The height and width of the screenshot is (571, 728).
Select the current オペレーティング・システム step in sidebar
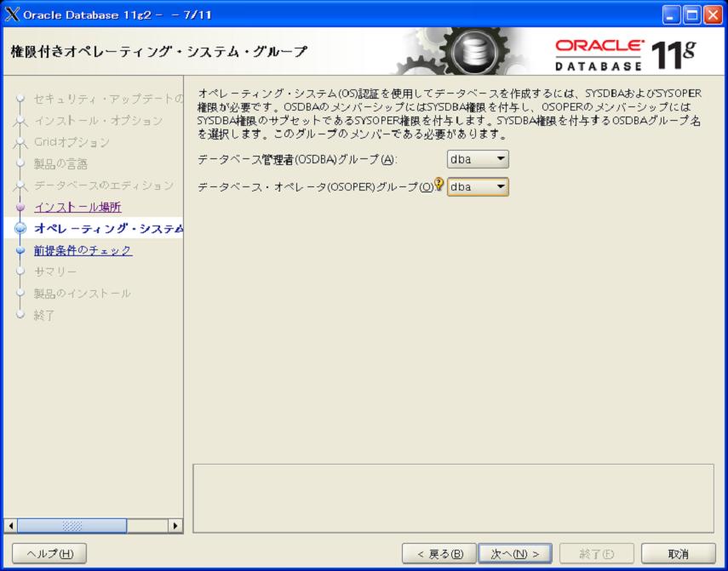point(108,228)
